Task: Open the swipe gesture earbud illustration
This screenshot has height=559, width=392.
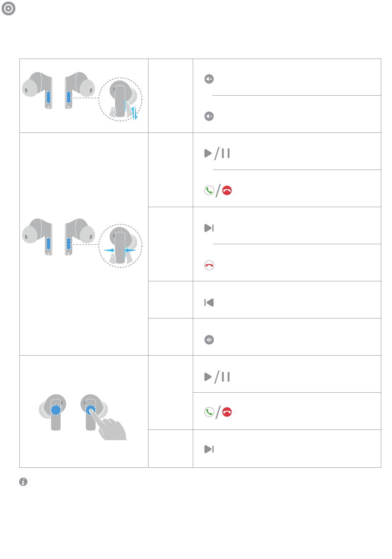Action: pyautogui.click(x=82, y=96)
